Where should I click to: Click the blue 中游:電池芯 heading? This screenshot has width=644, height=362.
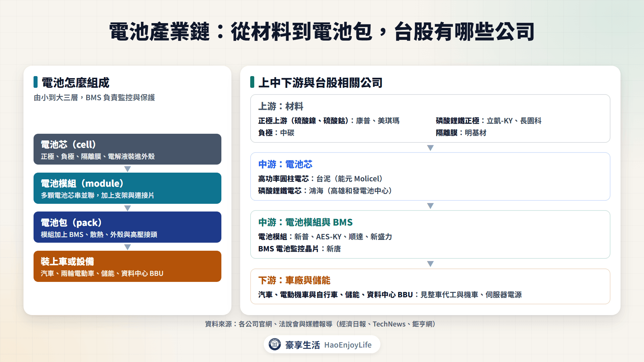(x=285, y=164)
